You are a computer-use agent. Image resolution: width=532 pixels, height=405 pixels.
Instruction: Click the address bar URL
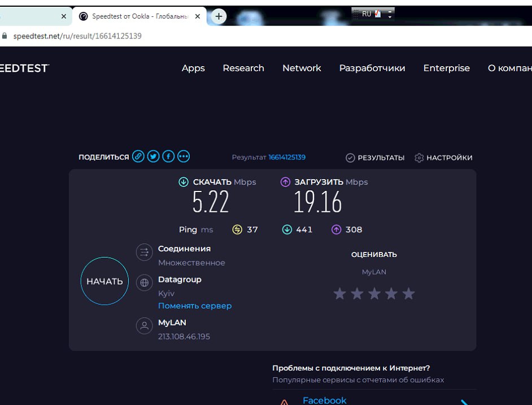[77, 36]
